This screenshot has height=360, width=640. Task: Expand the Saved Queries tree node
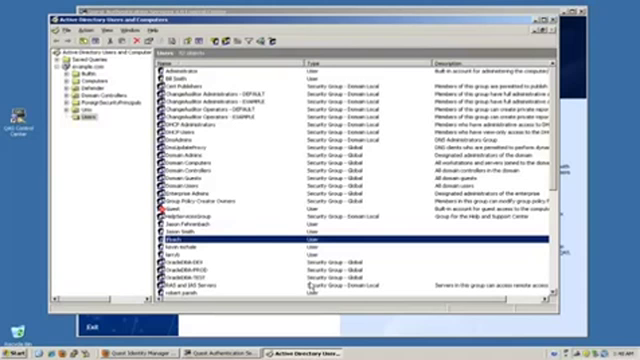pyautogui.click(x=57, y=60)
